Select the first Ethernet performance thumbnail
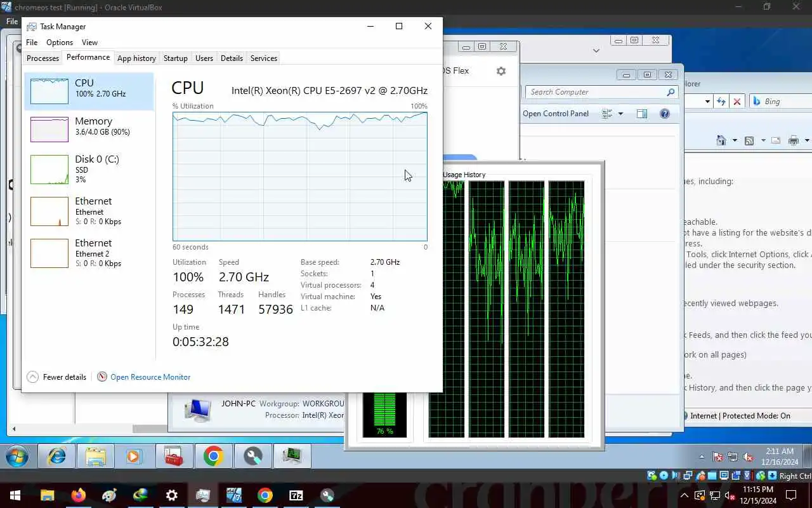This screenshot has height=508, width=812. coord(49,211)
